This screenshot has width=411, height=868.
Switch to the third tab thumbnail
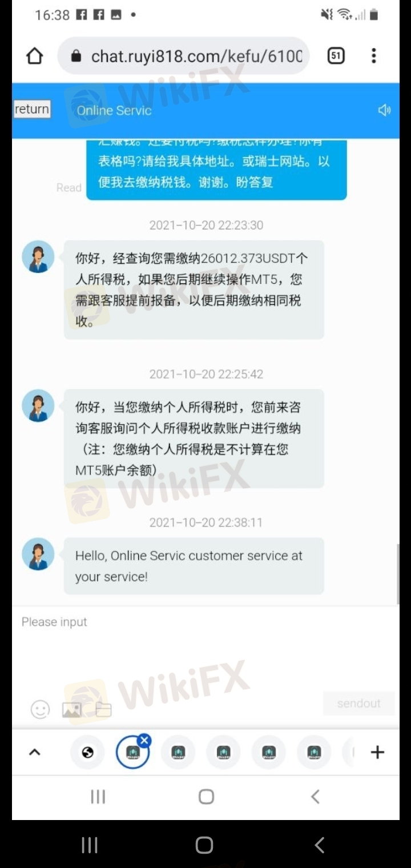(179, 752)
